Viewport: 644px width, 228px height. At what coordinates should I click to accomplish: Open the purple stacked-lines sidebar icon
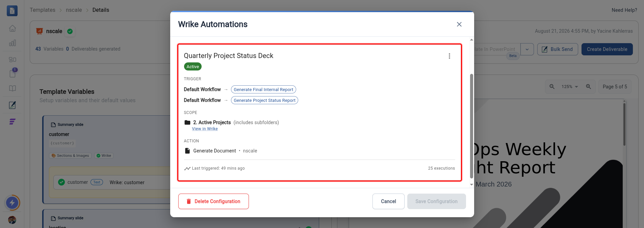[x=12, y=121]
